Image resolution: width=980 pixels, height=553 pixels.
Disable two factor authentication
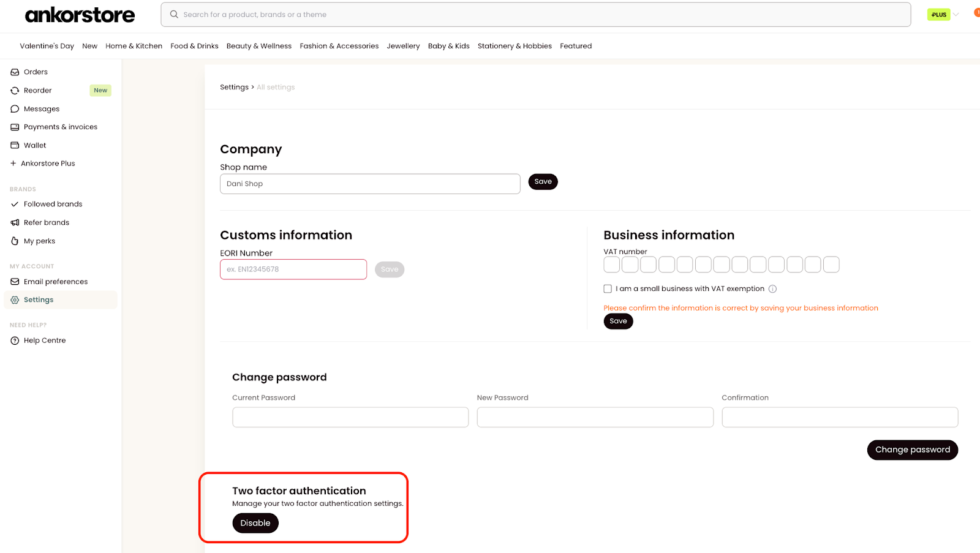255,523
